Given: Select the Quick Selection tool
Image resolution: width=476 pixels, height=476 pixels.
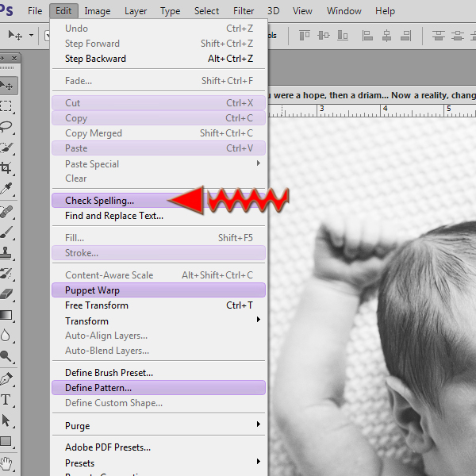Looking at the screenshot, I should (x=6, y=148).
